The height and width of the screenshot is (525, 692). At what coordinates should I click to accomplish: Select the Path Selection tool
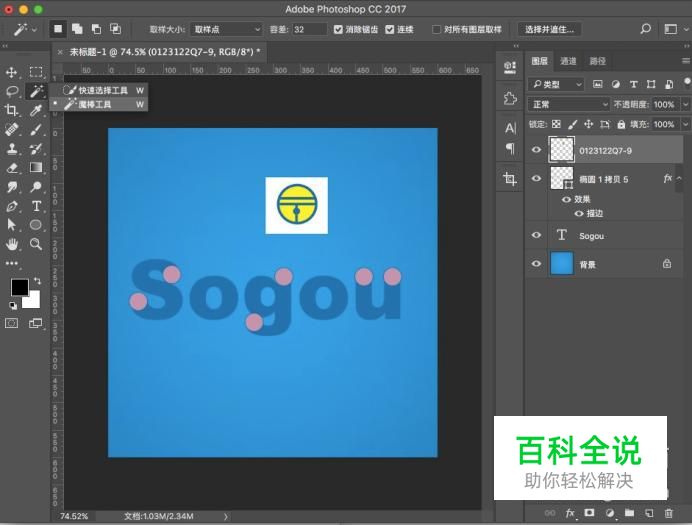click(x=11, y=225)
